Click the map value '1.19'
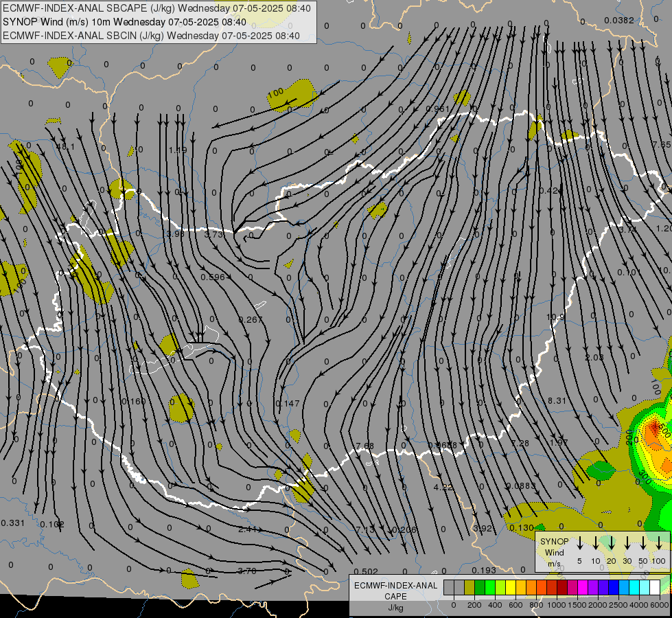This screenshot has width=672, height=618. 177,150
